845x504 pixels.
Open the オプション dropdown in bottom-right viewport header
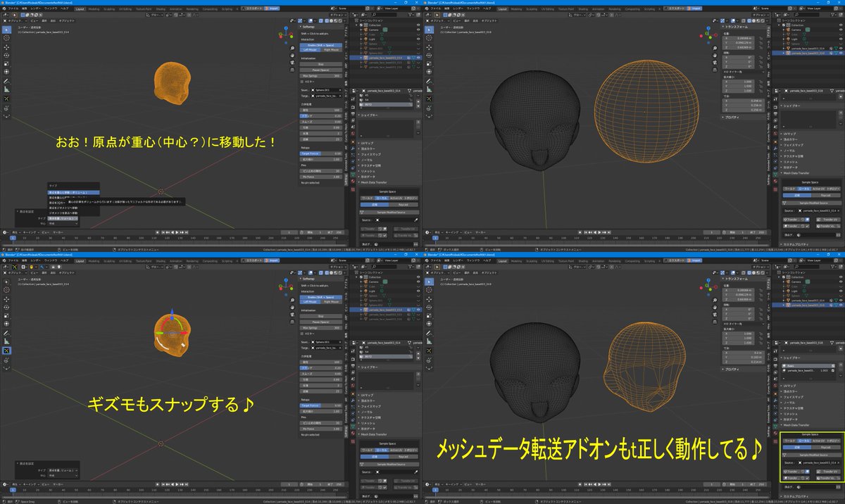(760, 267)
